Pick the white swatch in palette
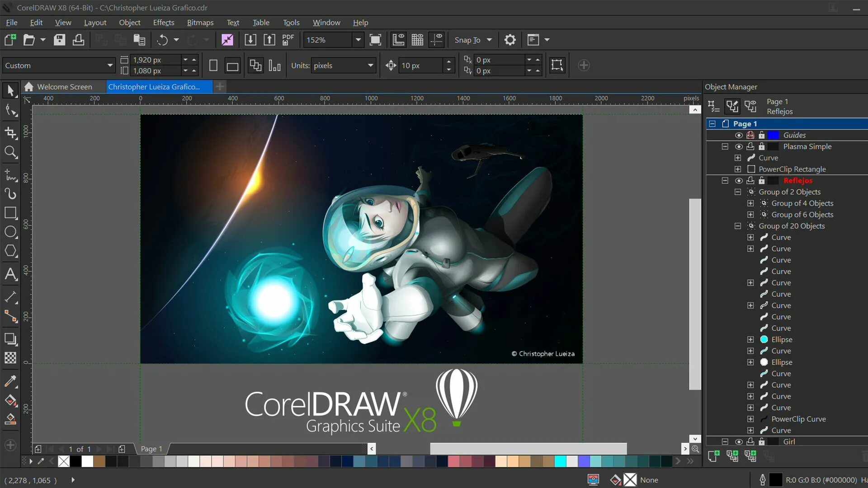The width and height of the screenshot is (868, 488). pyautogui.click(x=87, y=461)
